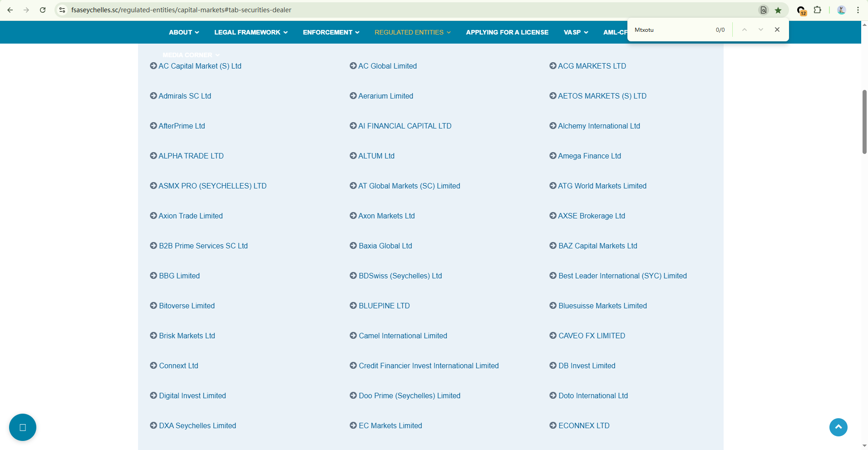
Task: Expand the REGULATED ENTITIES menu
Action: [413, 32]
